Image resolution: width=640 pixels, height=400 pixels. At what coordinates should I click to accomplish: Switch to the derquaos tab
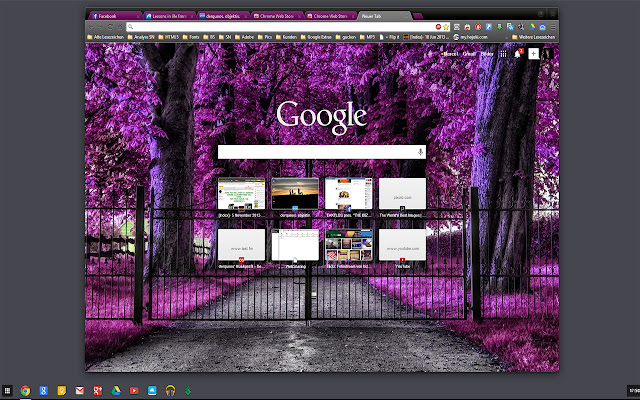(223, 16)
